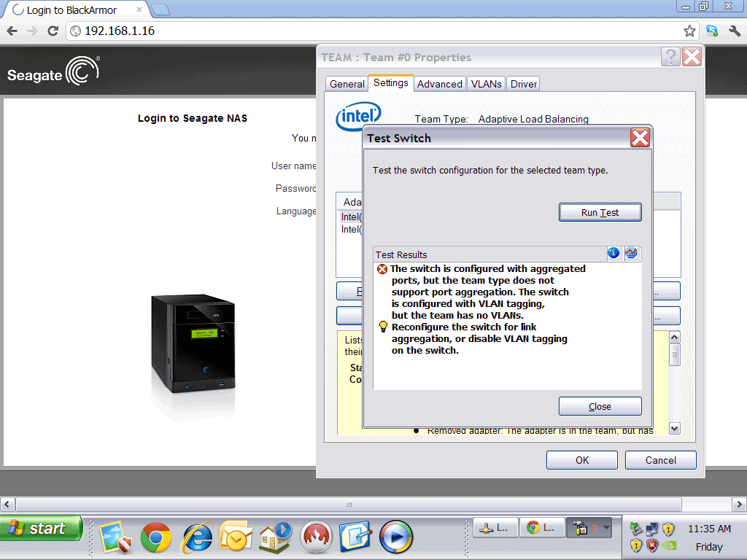Switch to the Advanced tab
The width and height of the screenshot is (747, 560).
click(439, 84)
